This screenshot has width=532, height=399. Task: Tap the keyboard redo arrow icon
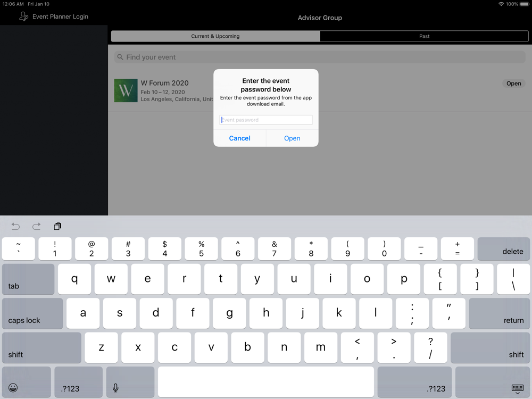coord(36,226)
